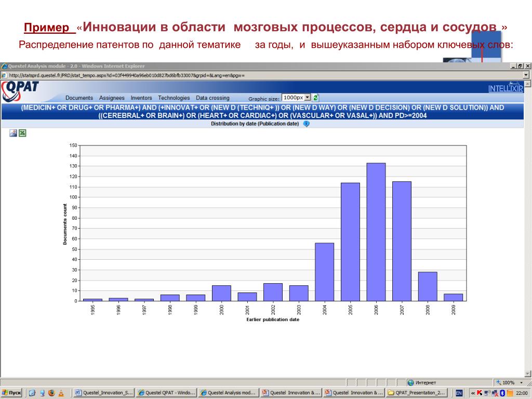
Task: Click the Bluetooth tray icon
Action: click(x=502, y=393)
